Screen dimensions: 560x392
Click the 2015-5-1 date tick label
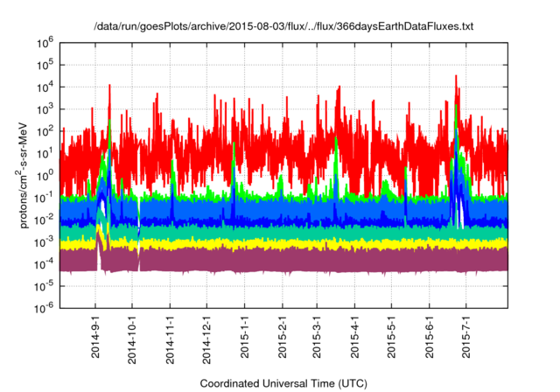point(391,337)
